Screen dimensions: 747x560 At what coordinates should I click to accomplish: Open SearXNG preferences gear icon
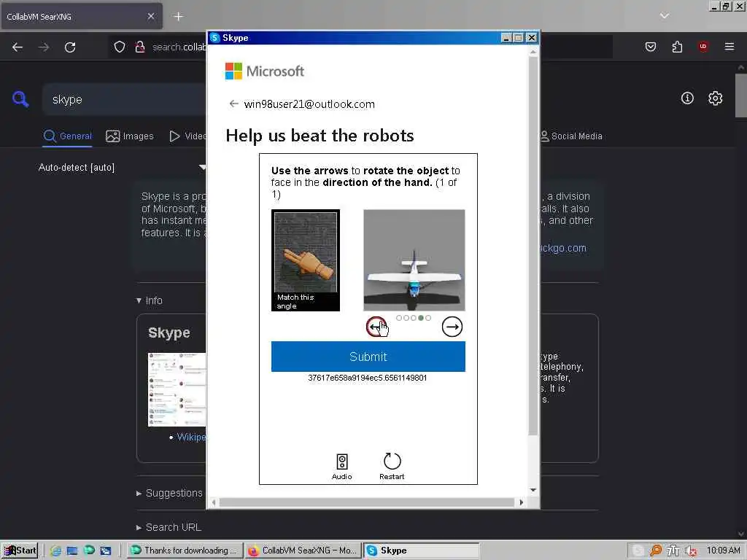[715, 98]
